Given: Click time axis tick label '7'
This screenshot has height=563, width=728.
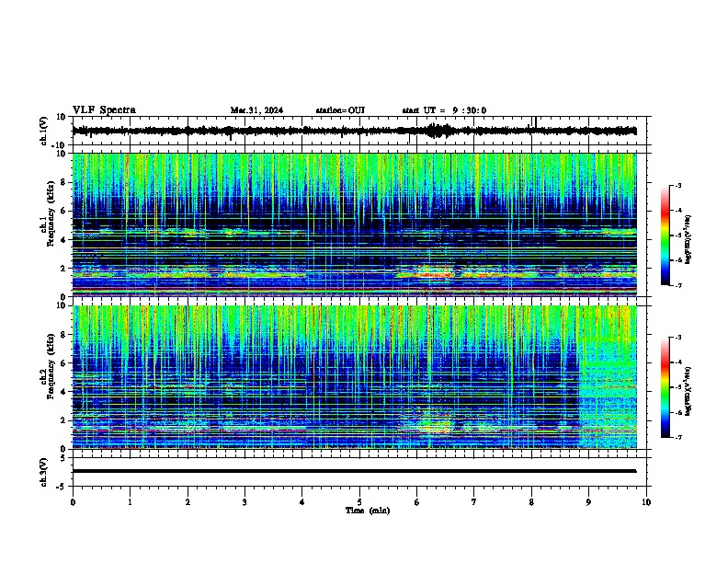Looking at the screenshot, I should 474,502.
